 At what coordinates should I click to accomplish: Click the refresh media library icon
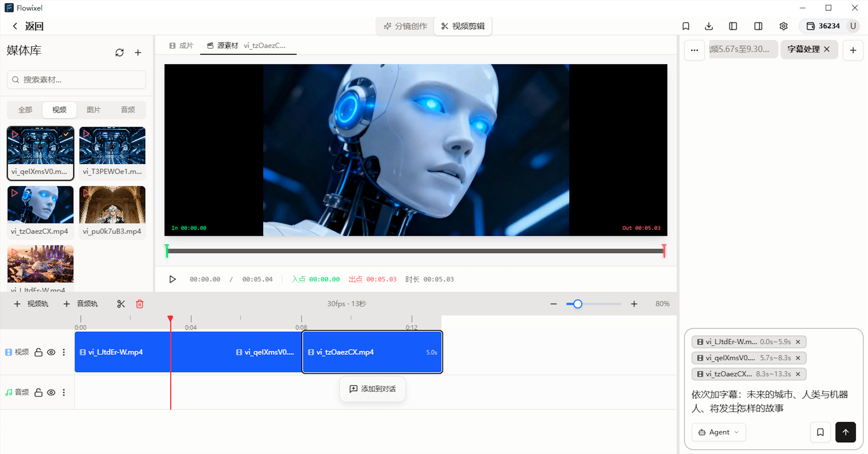119,53
